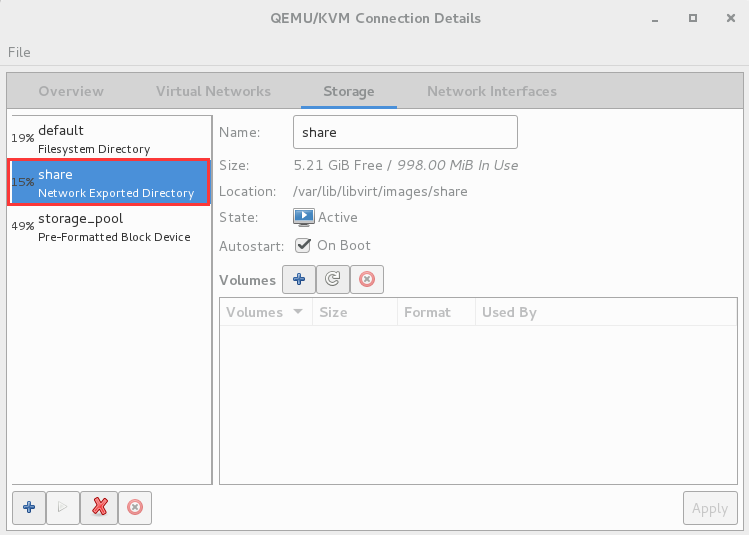Click the Apply button
The height and width of the screenshot is (535, 749).
710,508
